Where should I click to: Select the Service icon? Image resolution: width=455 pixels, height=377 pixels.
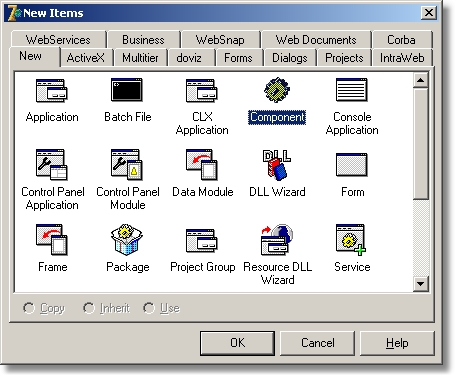[351, 240]
